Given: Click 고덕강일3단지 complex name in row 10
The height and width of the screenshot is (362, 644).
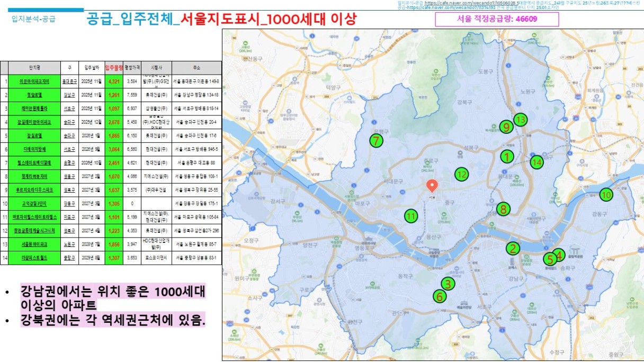Looking at the screenshot, I should 34,203.
